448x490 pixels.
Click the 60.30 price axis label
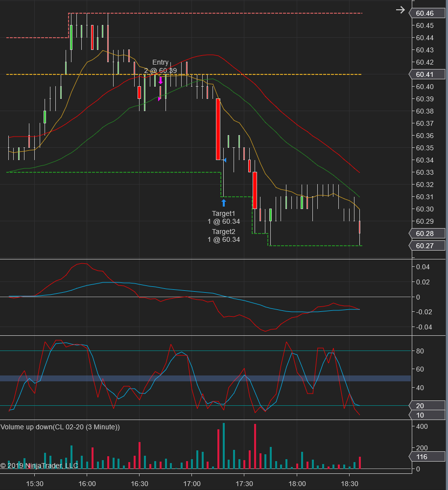coord(424,209)
